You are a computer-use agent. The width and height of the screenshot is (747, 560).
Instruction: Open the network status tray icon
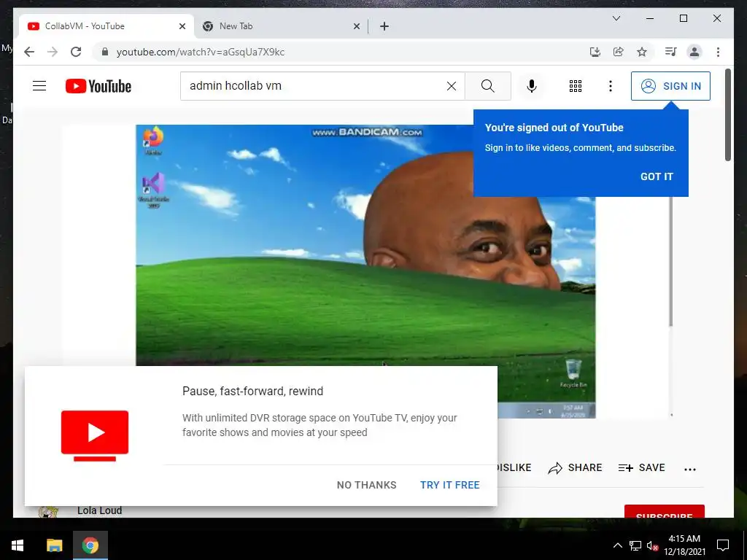click(635, 545)
